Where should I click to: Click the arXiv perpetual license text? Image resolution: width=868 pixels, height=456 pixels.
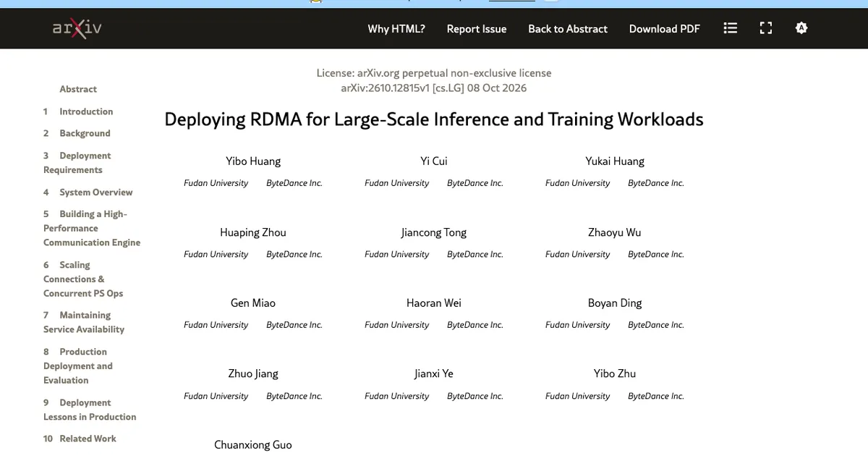[434, 73]
